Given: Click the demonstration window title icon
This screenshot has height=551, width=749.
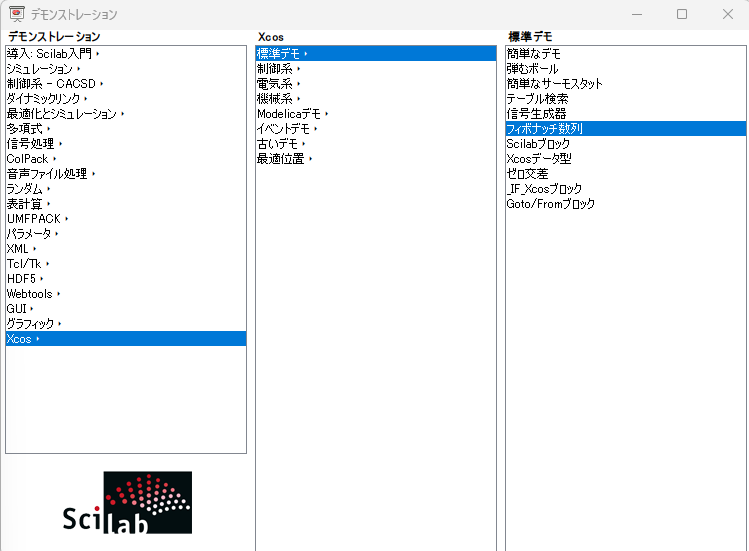Looking at the screenshot, I should tap(17, 14).
